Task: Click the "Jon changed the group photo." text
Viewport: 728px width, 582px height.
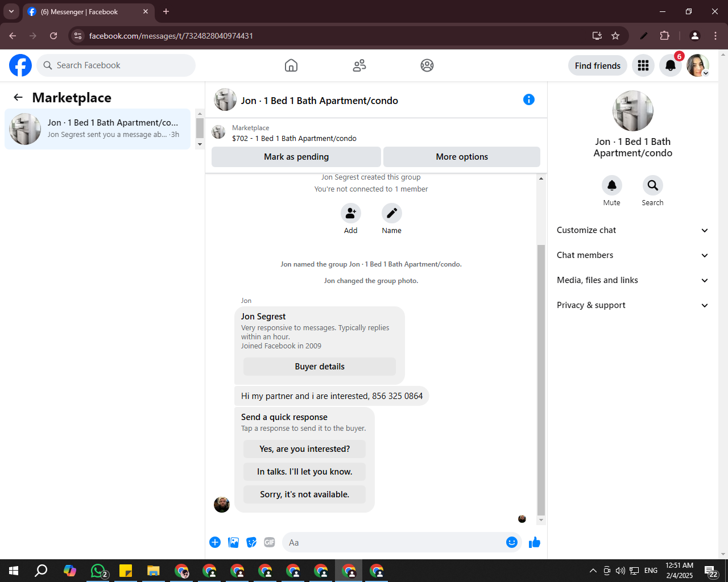Action: click(x=371, y=281)
